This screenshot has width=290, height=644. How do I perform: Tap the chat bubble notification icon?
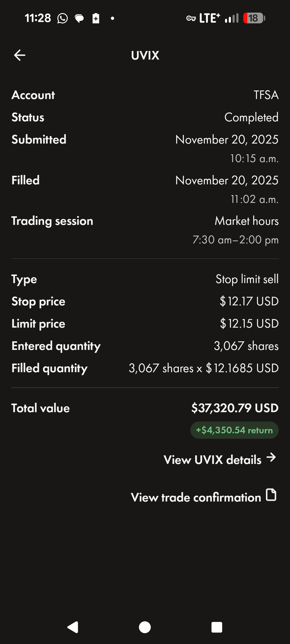(x=79, y=19)
